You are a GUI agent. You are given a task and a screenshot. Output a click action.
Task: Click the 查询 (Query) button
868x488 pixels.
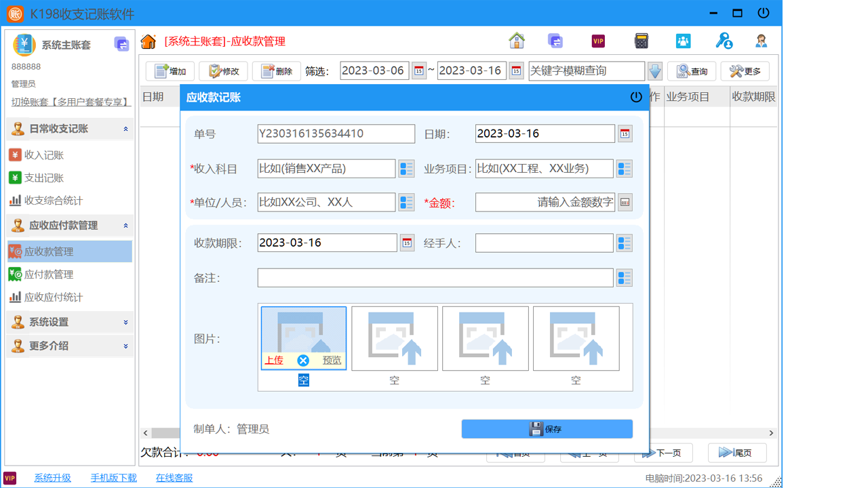[x=691, y=70]
